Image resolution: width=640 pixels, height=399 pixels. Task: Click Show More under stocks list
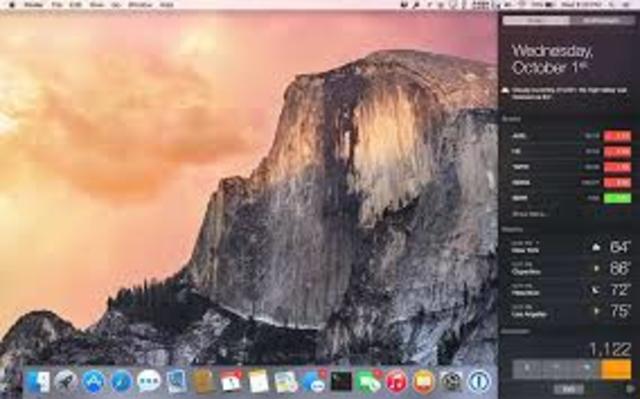[529, 214]
